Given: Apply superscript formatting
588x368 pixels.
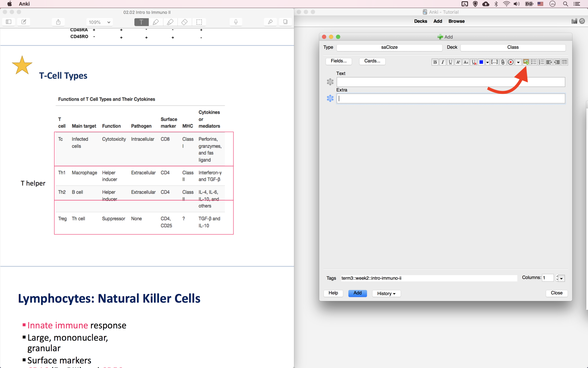Looking at the screenshot, I should (x=458, y=62).
